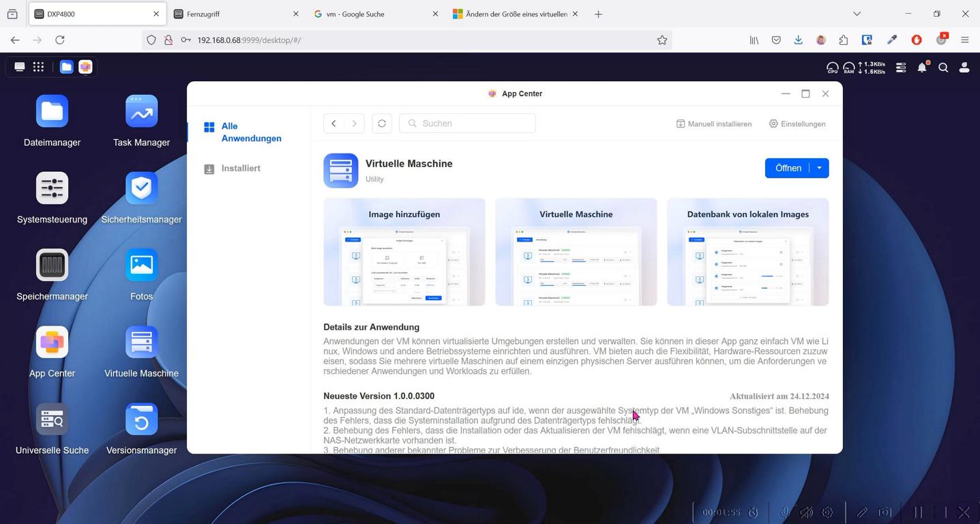The height and width of the screenshot is (524, 980).
Task: Show desktop via the monitor icon in top bar
Action: (20, 67)
